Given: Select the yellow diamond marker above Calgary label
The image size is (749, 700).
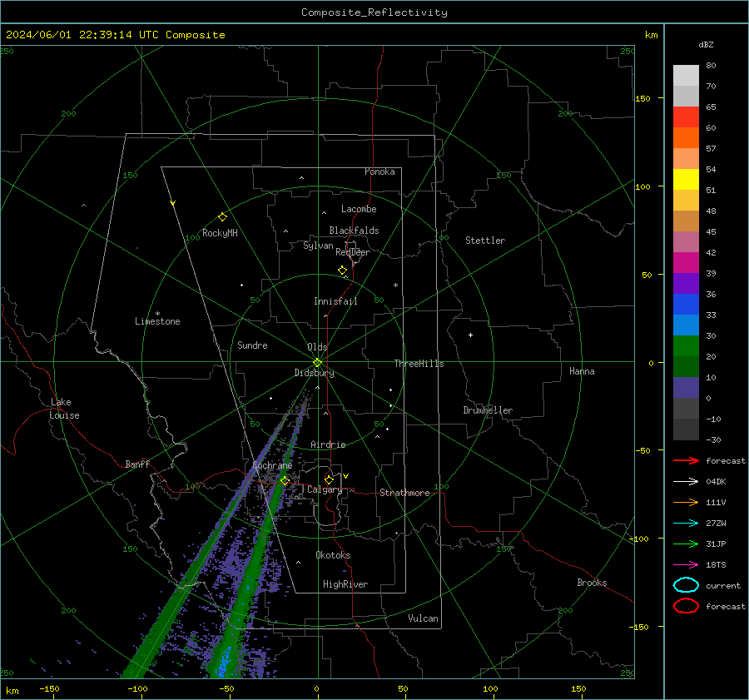Looking at the screenshot, I should point(329,479).
